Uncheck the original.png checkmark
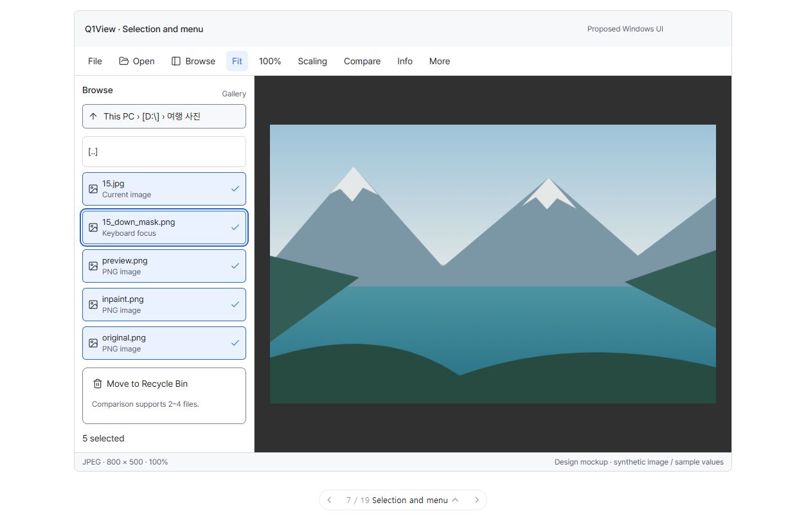This screenshot has width=806, height=532. point(235,343)
